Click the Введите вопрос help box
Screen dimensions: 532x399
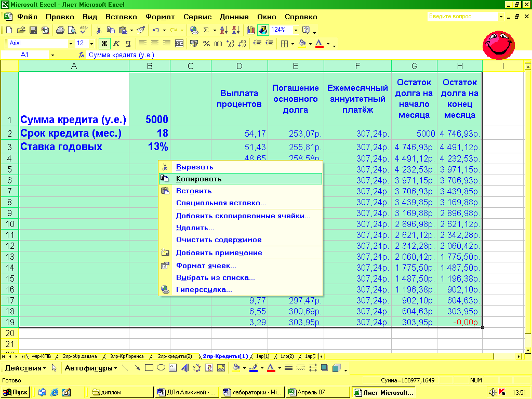click(x=463, y=16)
